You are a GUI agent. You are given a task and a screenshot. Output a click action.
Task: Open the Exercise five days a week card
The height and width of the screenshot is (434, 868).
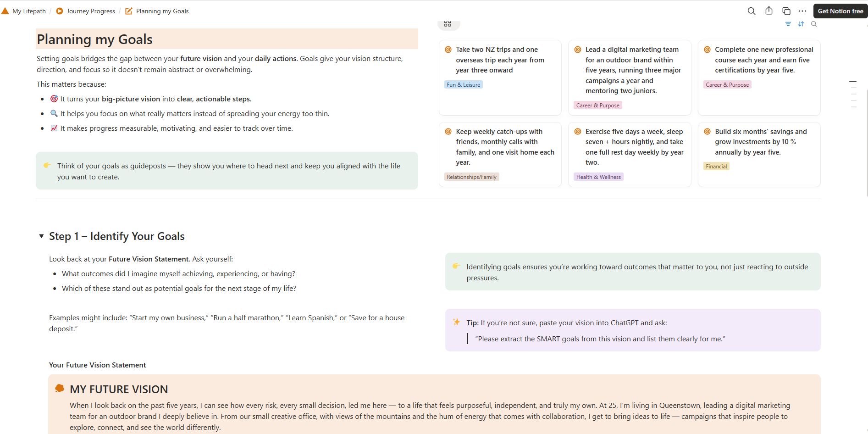634,147
